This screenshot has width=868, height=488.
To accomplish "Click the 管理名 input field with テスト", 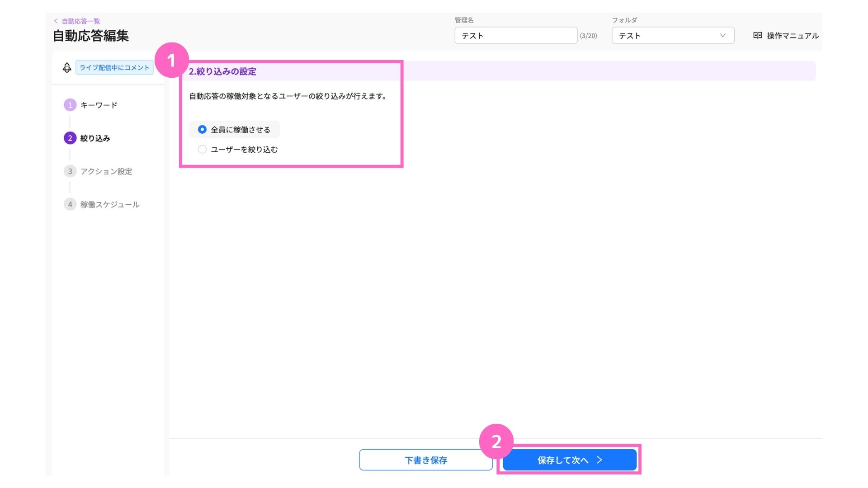I will point(516,35).
